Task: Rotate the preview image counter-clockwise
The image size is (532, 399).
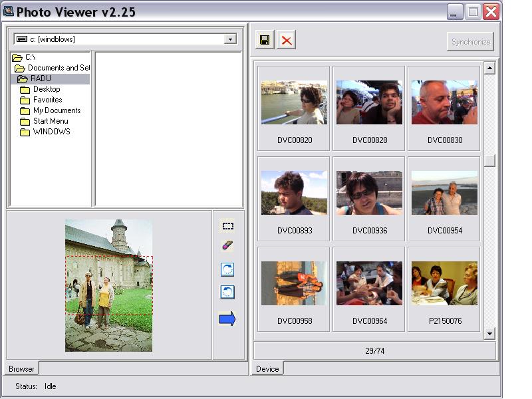Action: (227, 292)
